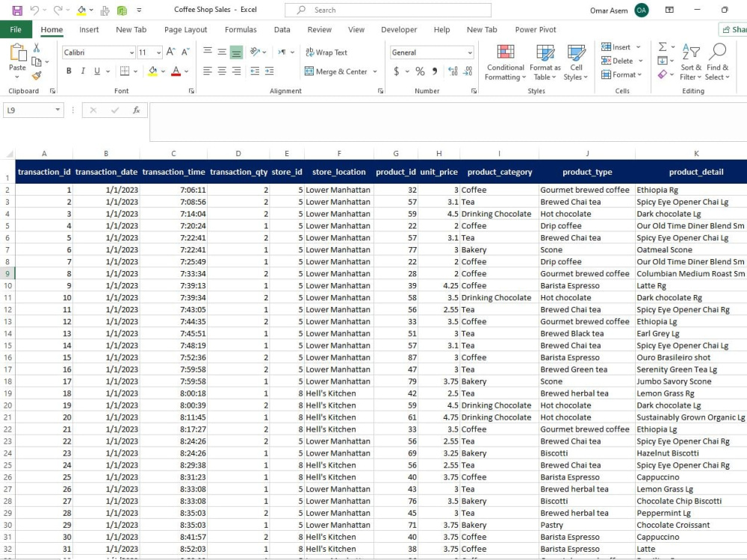Click Decrease Decimal icon

(x=468, y=72)
